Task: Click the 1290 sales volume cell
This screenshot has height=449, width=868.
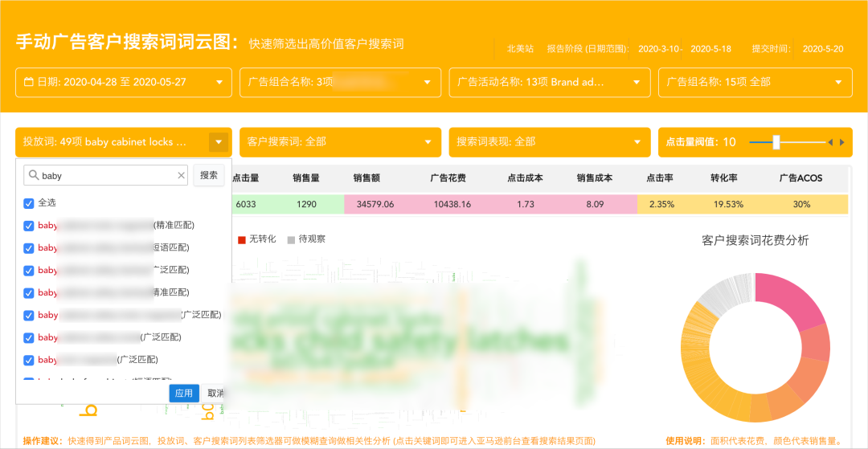Action: pyautogui.click(x=306, y=204)
